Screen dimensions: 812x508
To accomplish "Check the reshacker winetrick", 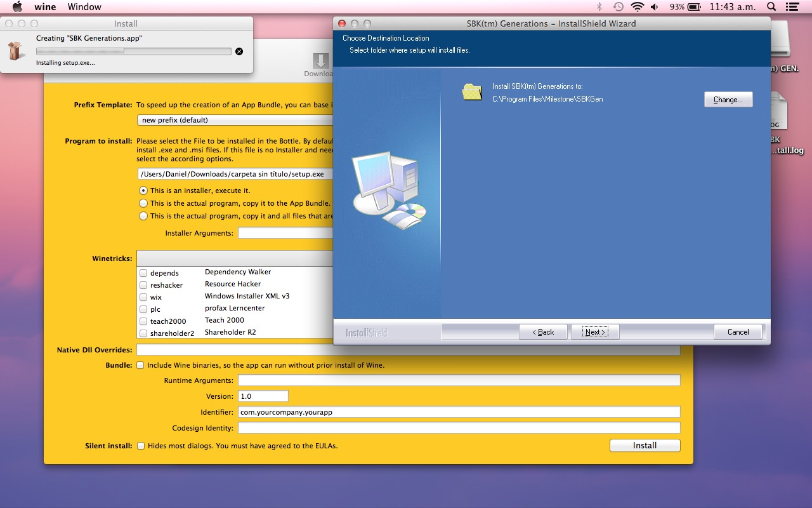I will tap(143, 285).
